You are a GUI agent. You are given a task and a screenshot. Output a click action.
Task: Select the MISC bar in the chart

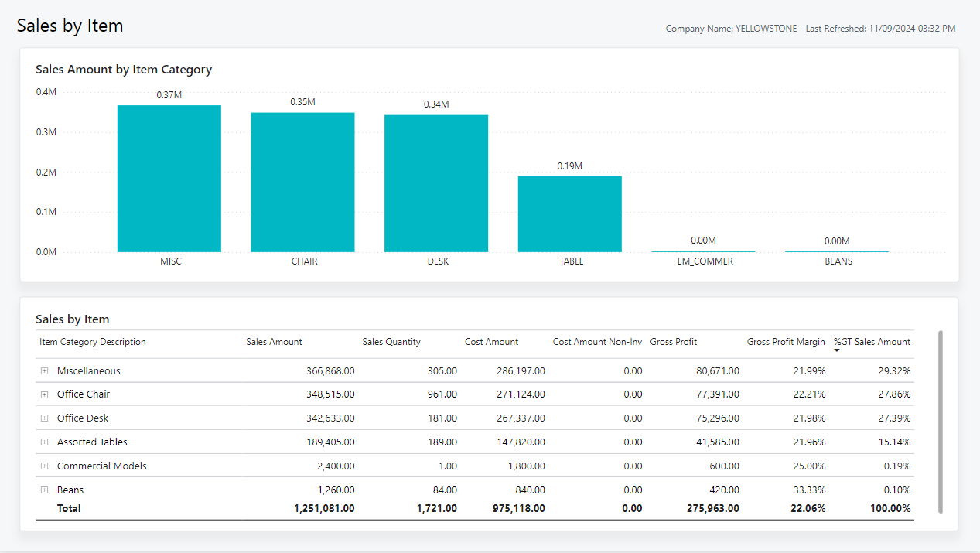click(x=169, y=179)
